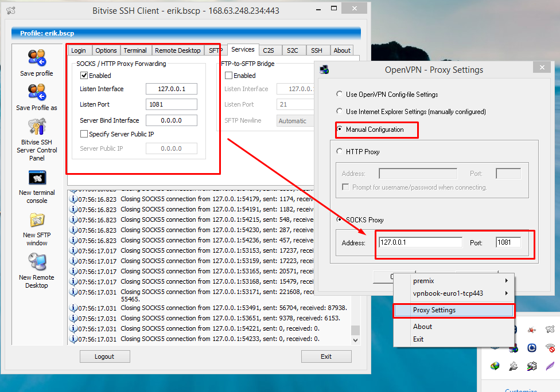Select Use Internet Explorer Settings option
This screenshot has width=560, height=392.
(x=339, y=111)
